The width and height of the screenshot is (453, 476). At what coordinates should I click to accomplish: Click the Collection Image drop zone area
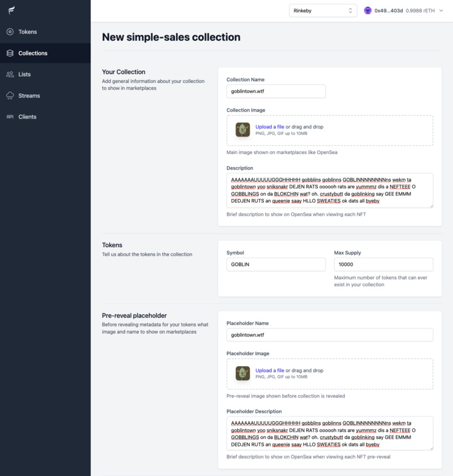(330, 130)
